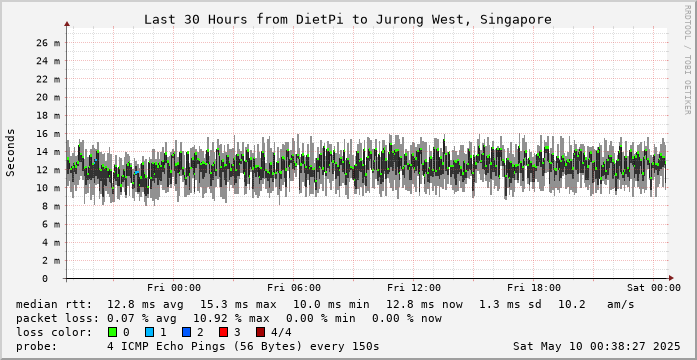697x360 pixels.
Task: Click the dark red 4/4 loss swatch
Action: tap(260, 332)
